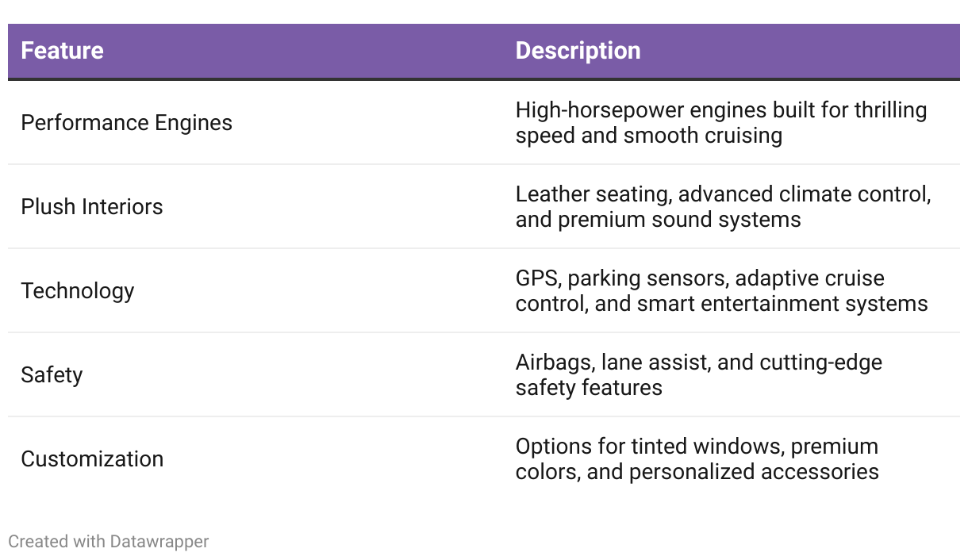Click the word Datawrapper in footer
This screenshot has height=560, width=968.
tap(159, 542)
